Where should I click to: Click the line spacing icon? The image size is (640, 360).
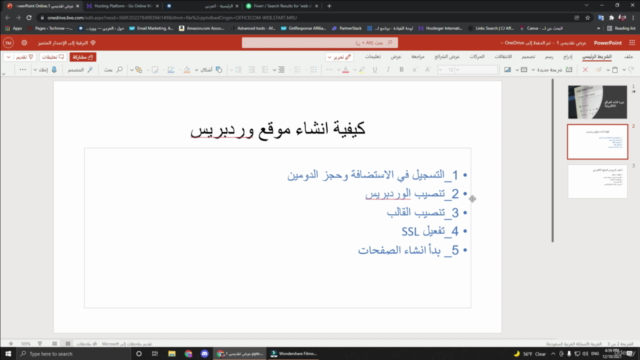click(x=238, y=70)
